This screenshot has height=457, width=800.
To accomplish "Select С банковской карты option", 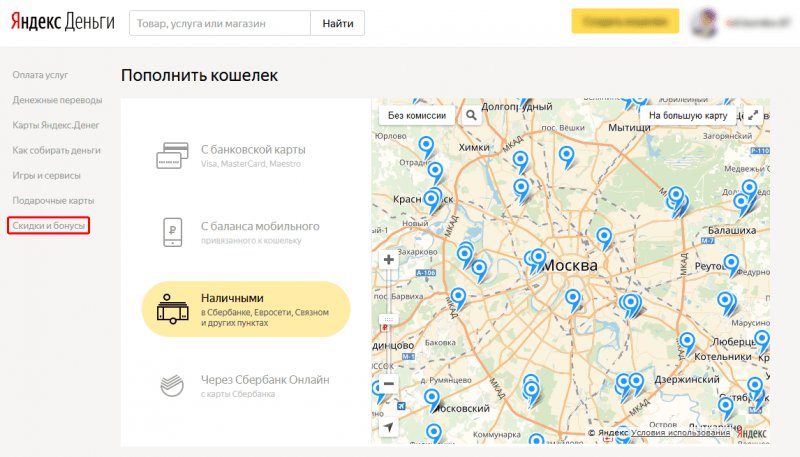I will (246, 156).
